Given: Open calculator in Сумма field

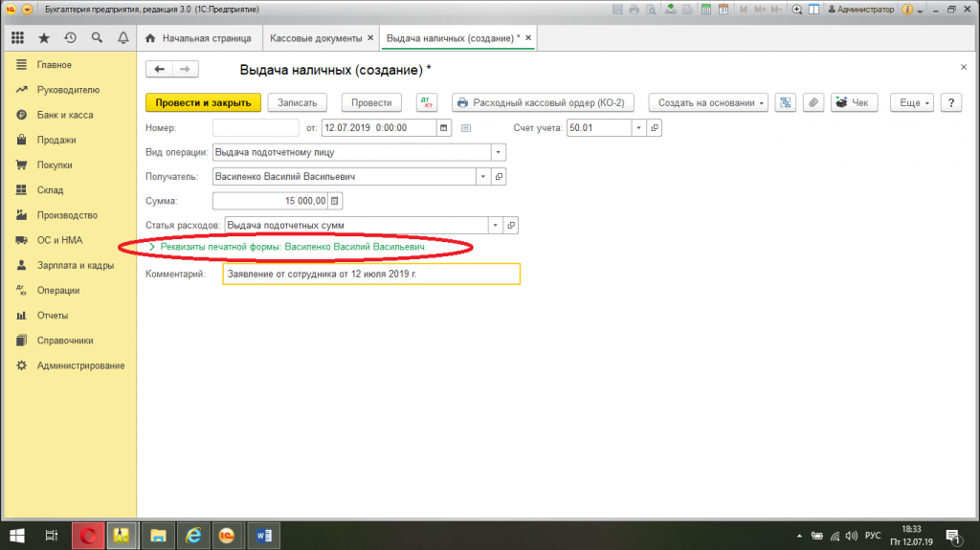Looking at the screenshot, I should tap(334, 201).
